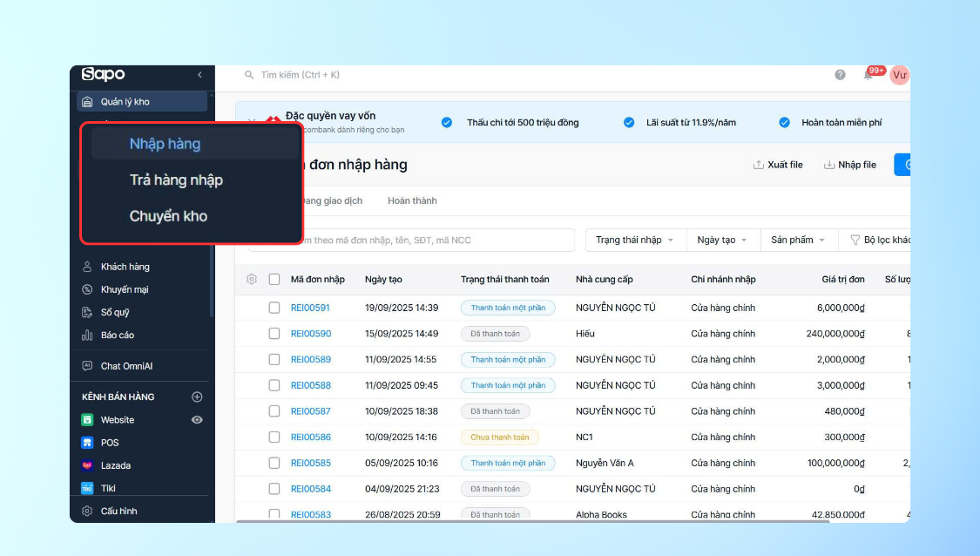The width and height of the screenshot is (980, 556).
Task: Click the plus icon beside Kênh bán hàng
Action: 197,397
